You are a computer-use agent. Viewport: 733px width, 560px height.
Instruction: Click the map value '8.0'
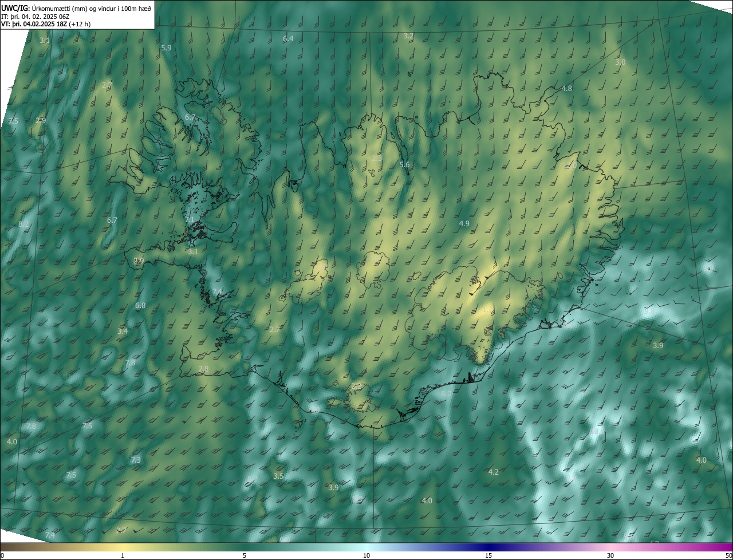click(446, 394)
